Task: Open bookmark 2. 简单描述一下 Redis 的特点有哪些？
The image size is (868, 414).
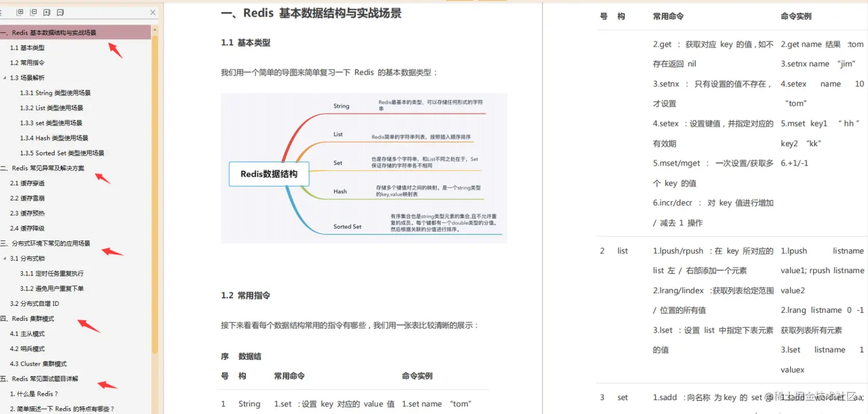Action: pyautogui.click(x=62, y=409)
